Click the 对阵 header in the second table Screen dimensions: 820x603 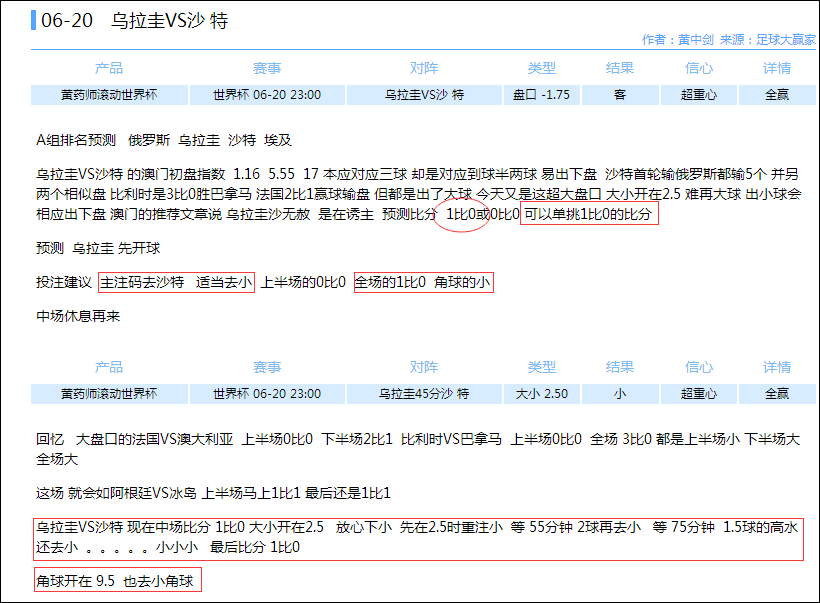tap(424, 367)
